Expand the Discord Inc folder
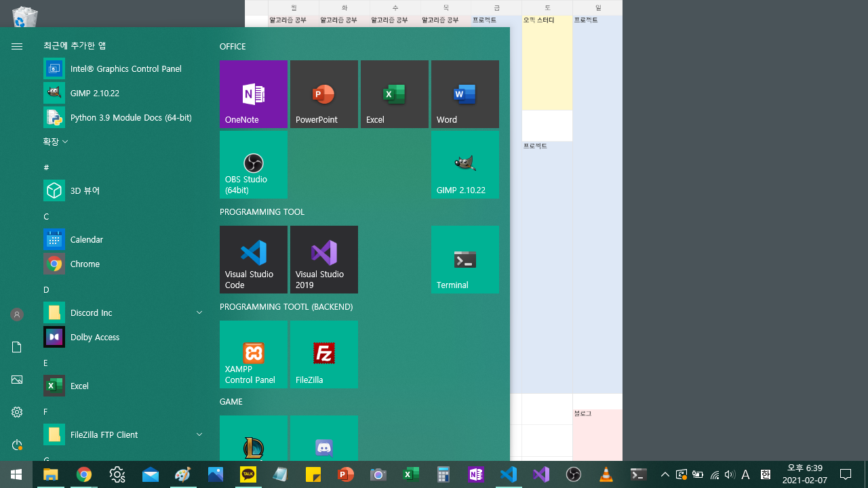868x488 pixels. click(123, 312)
